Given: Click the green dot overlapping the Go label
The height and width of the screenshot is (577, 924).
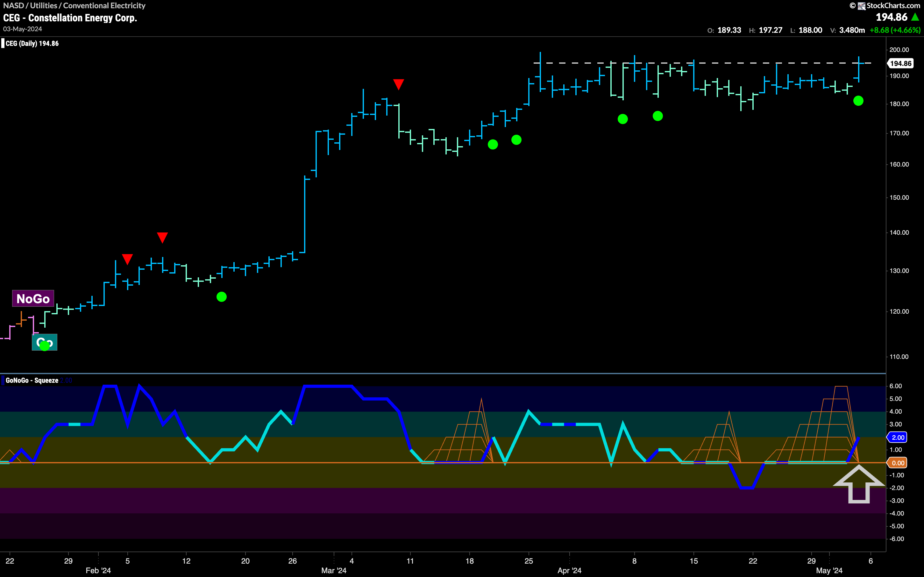Looking at the screenshot, I should [x=45, y=346].
